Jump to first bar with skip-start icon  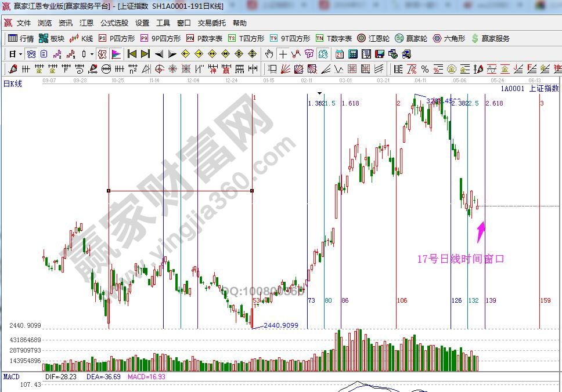132,54
